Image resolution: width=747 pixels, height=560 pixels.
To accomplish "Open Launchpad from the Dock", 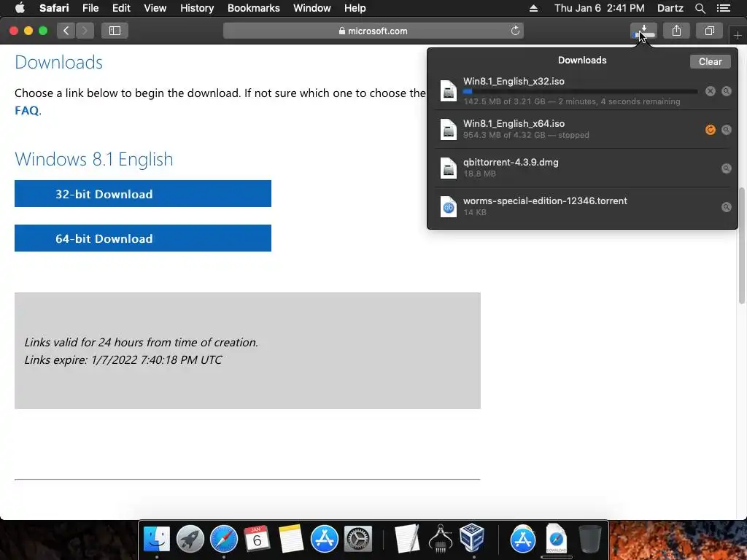I will [x=190, y=539].
